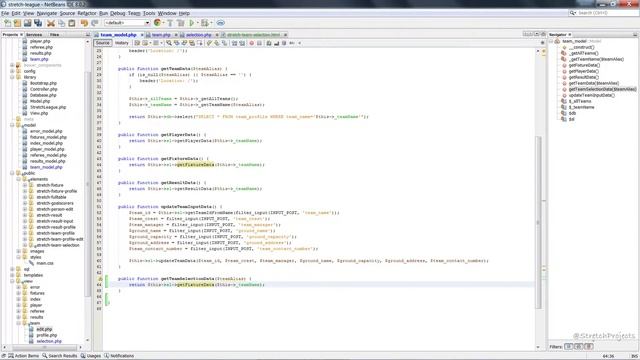
Task: Click the Undo arrow icon
Action: tap(84, 23)
